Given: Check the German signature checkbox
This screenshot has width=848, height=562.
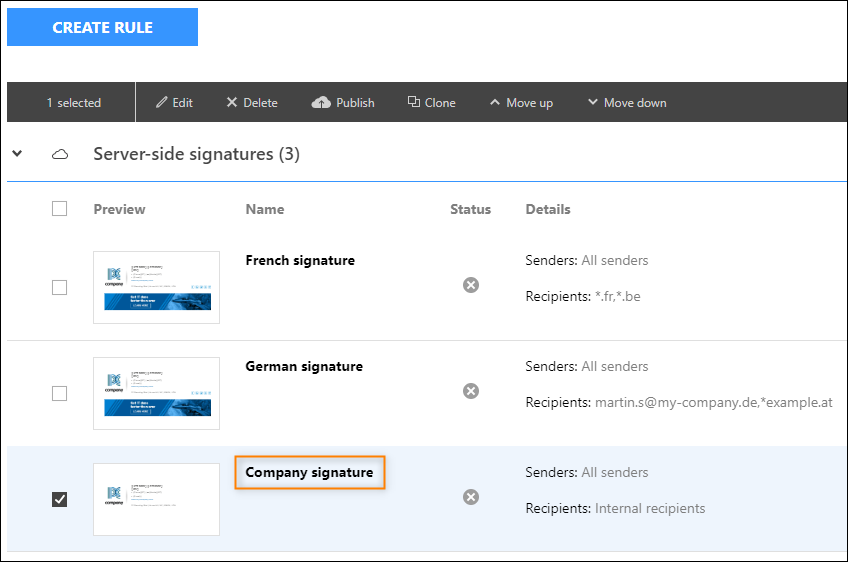Looking at the screenshot, I should [x=59, y=393].
